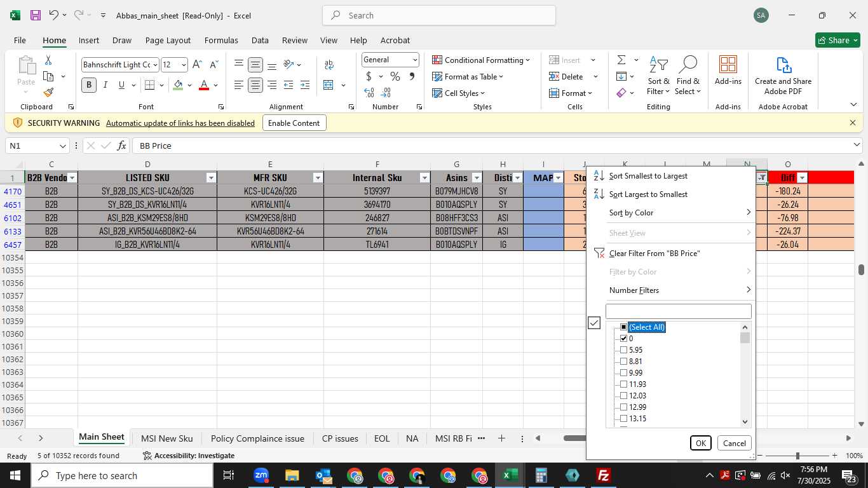
Task: Check the 11.93 filter value
Action: [x=624, y=384]
